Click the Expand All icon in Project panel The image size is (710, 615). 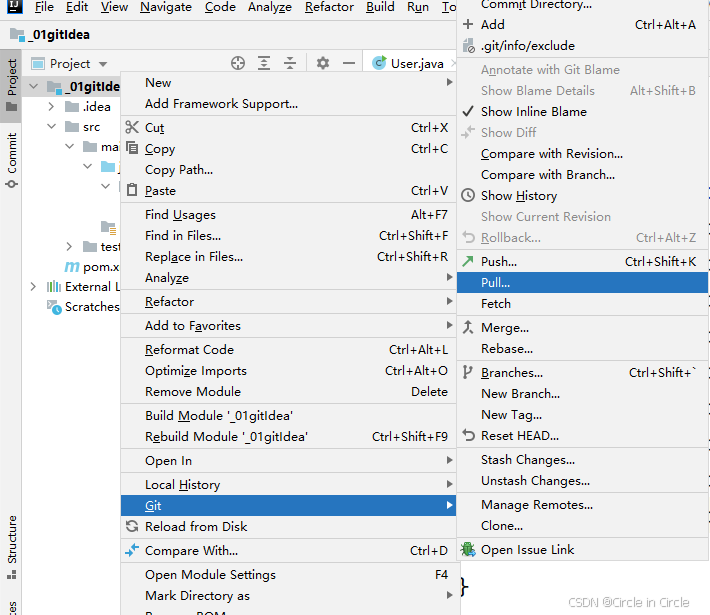(264, 63)
